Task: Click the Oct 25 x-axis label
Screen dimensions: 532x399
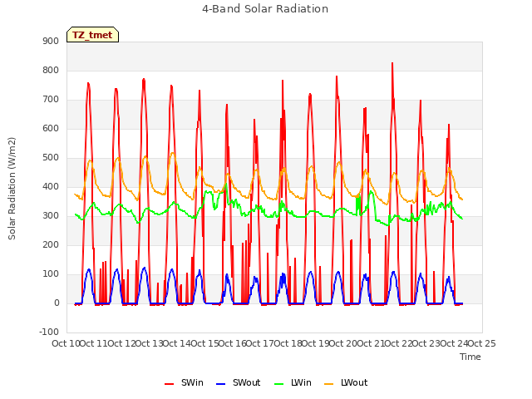Action: (x=482, y=343)
